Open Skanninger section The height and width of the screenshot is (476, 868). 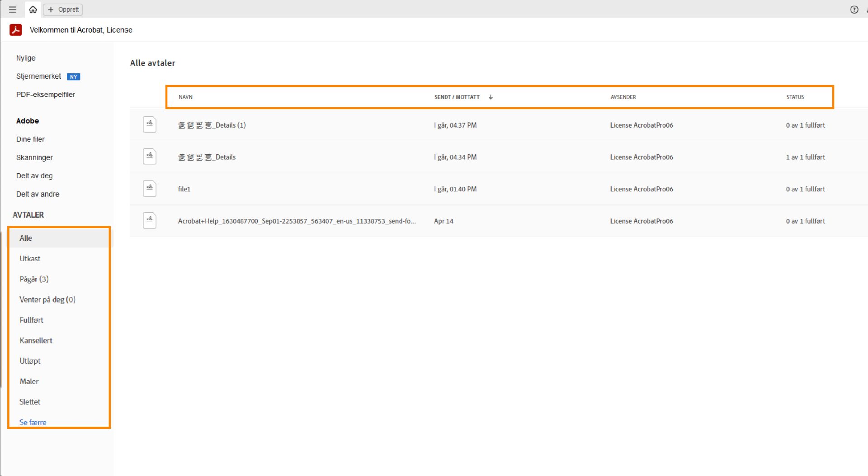click(34, 157)
